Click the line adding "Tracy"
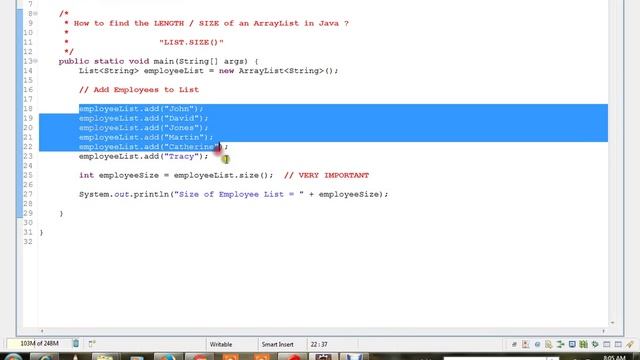640x360 pixels. [x=144, y=156]
